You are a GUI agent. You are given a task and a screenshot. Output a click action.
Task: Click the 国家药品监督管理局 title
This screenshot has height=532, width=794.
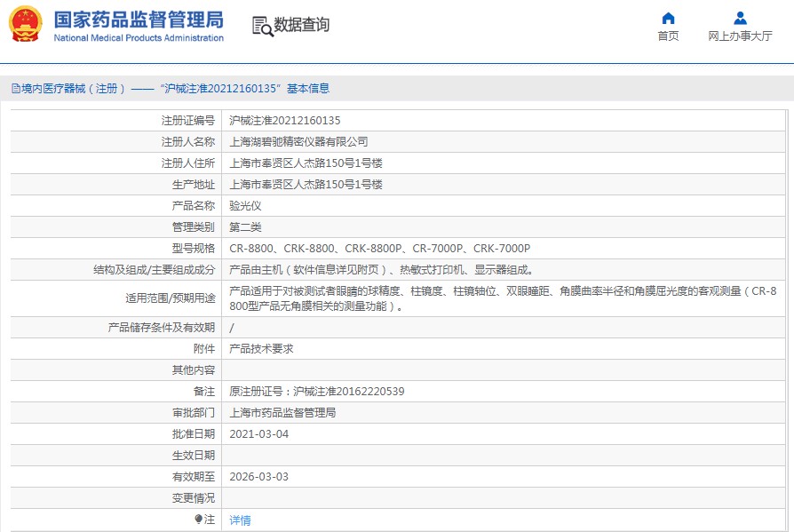coord(139,20)
